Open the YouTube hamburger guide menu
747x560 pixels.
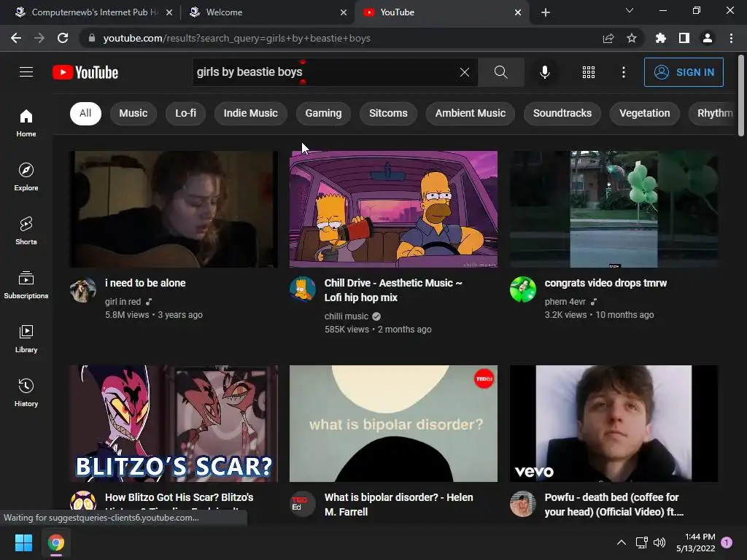point(26,72)
